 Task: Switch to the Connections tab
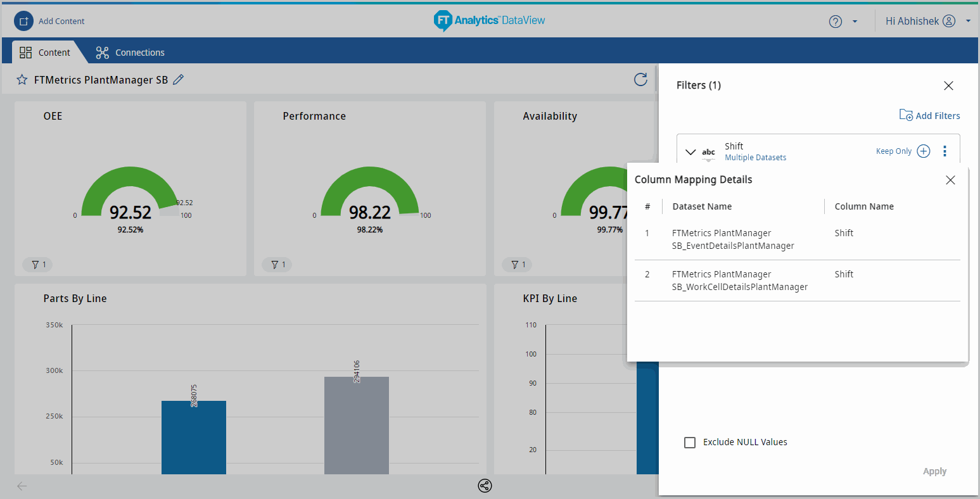click(x=130, y=53)
